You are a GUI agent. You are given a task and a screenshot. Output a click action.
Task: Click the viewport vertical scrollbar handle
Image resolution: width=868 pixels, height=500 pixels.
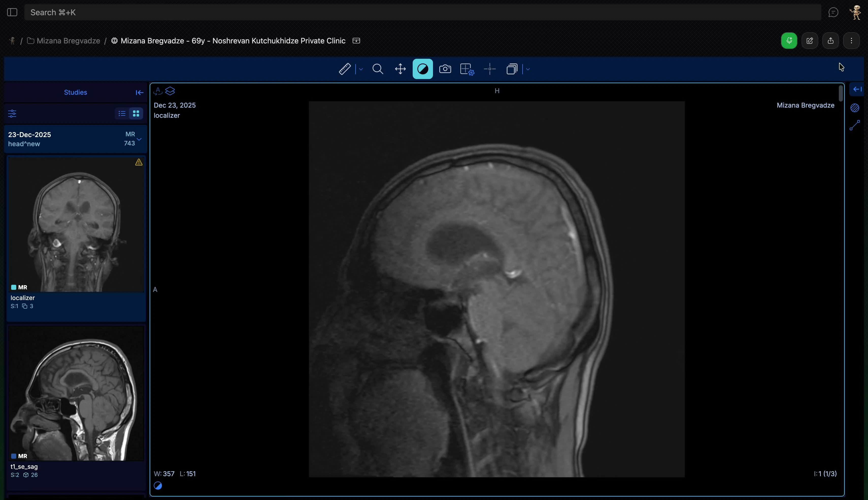coord(841,93)
